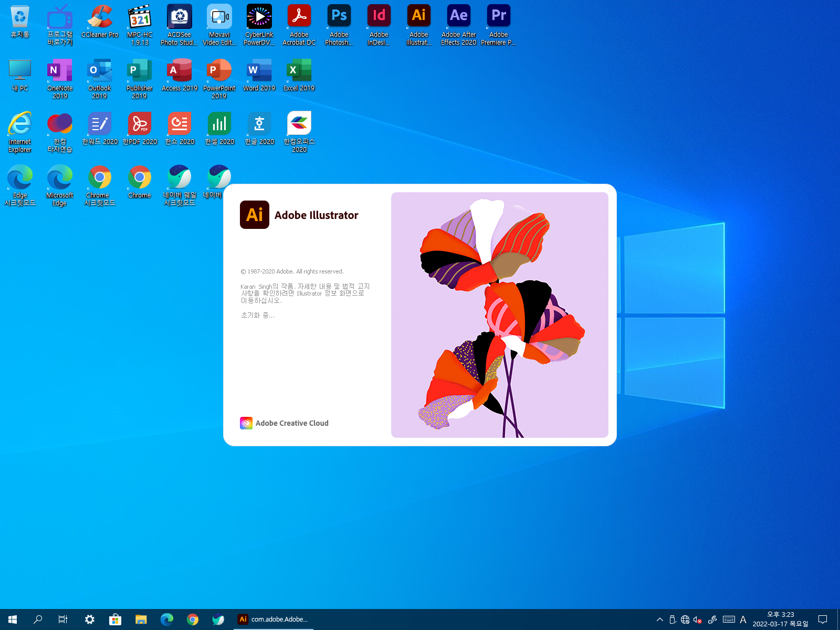Select Word 2019 desktop icon
The width and height of the screenshot is (840, 630).
[x=259, y=75]
